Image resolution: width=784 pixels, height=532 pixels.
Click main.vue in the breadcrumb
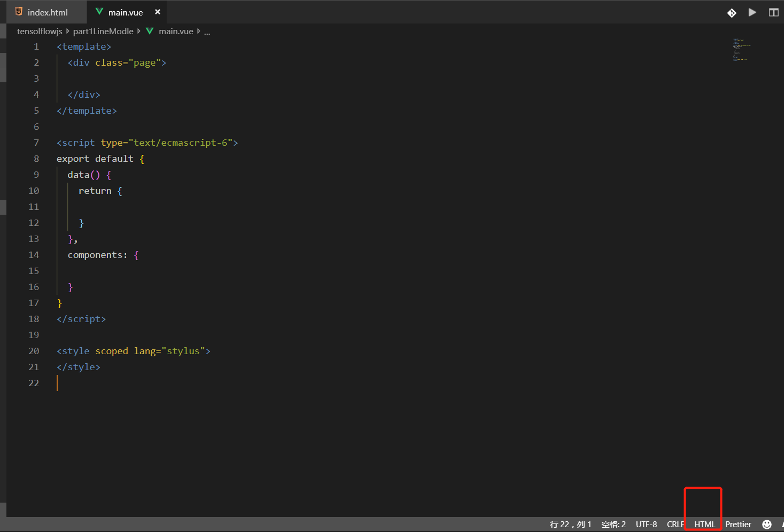176,31
